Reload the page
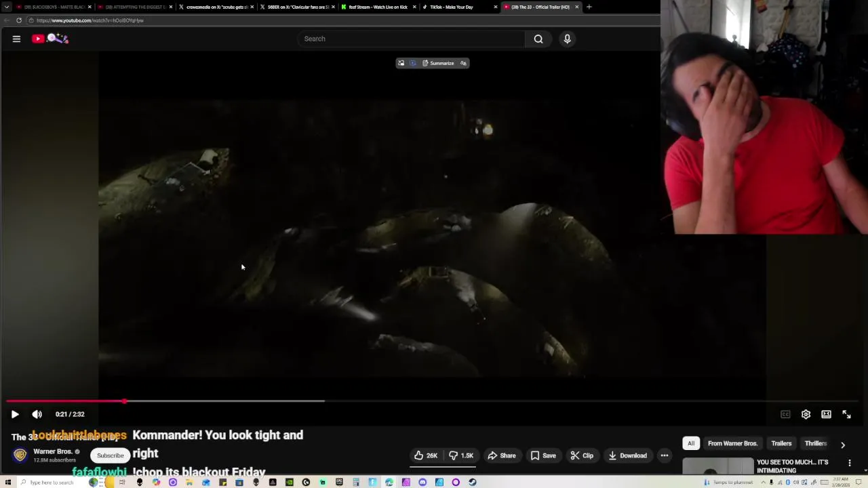 pos(19,20)
